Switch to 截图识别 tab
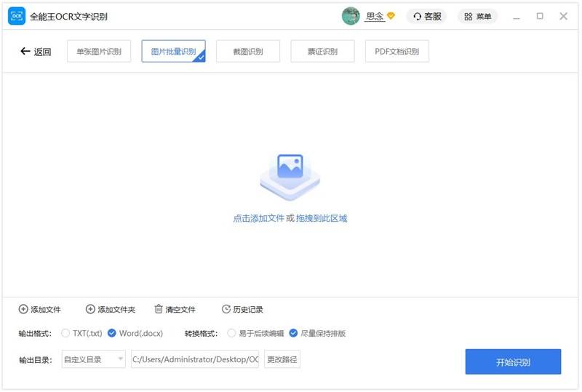The width and height of the screenshot is (582, 392). [x=248, y=51]
